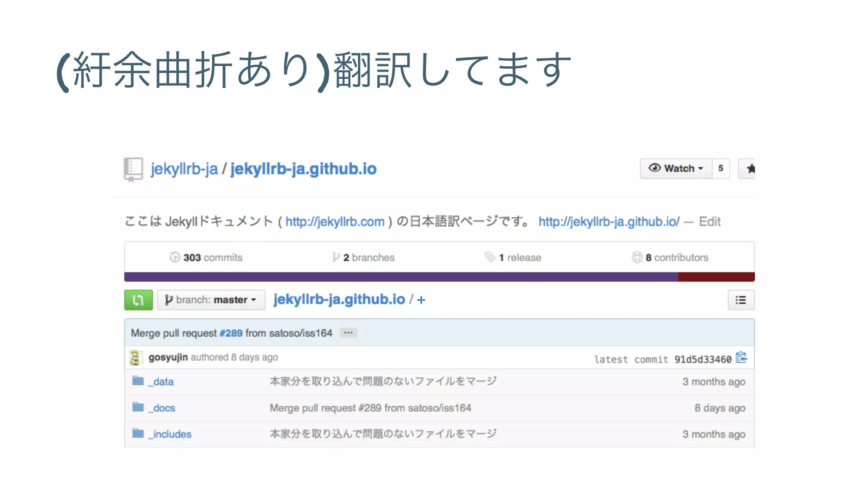The image size is (868, 488).
Task: Click 'authored 8 days ago' text
Action: [x=234, y=357]
